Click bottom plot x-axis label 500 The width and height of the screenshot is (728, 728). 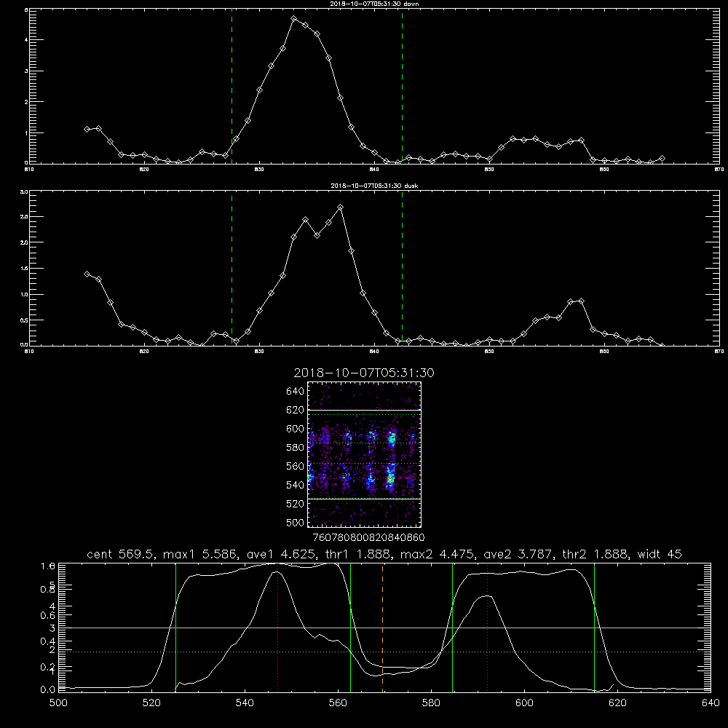click(x=58, y=703)
